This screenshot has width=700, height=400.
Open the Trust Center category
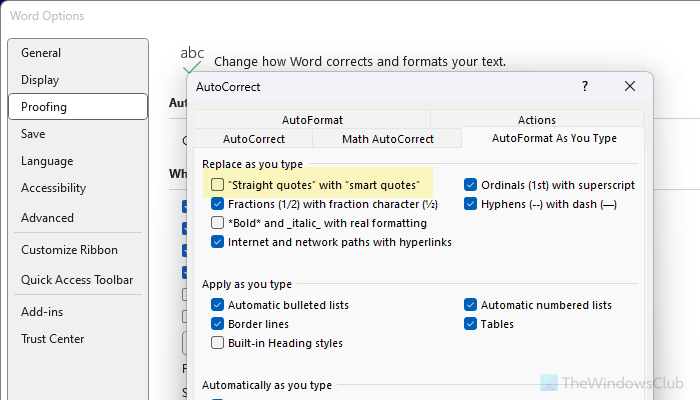pos(54,339)
